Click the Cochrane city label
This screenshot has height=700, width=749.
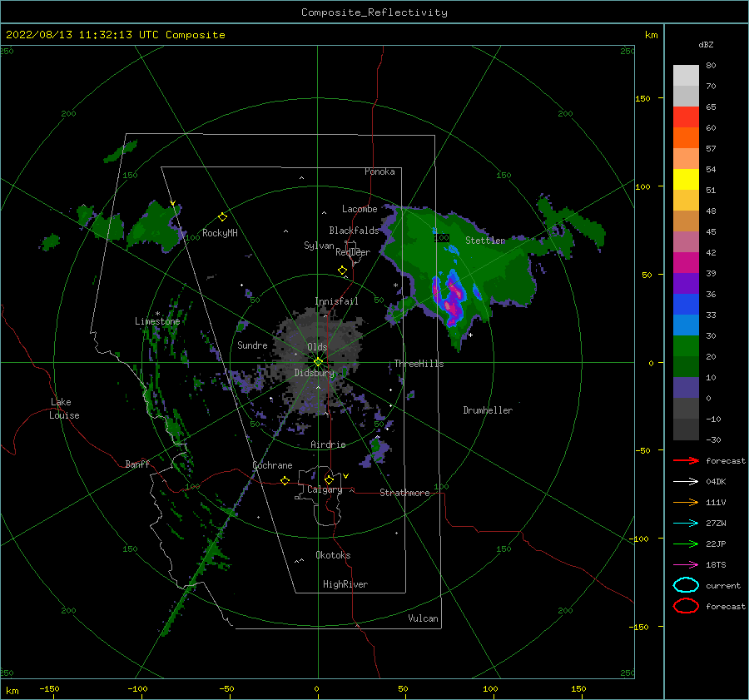272,465
